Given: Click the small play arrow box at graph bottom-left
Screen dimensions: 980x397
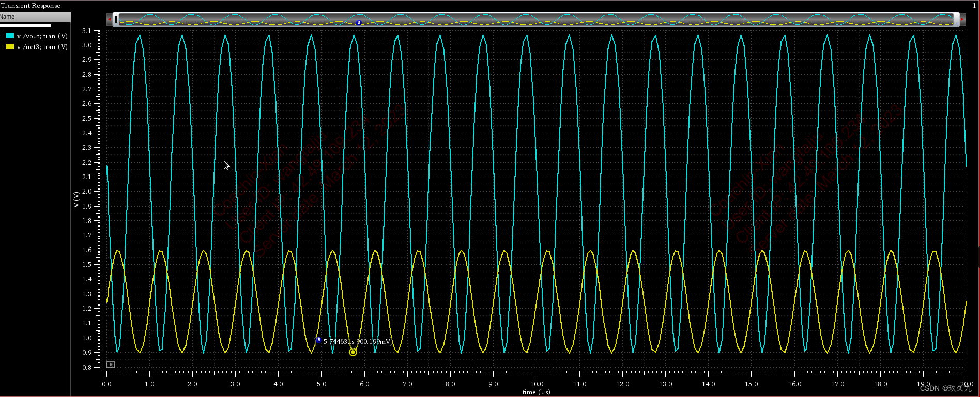Looking at the screenshot, I should (x=111, y=364).
